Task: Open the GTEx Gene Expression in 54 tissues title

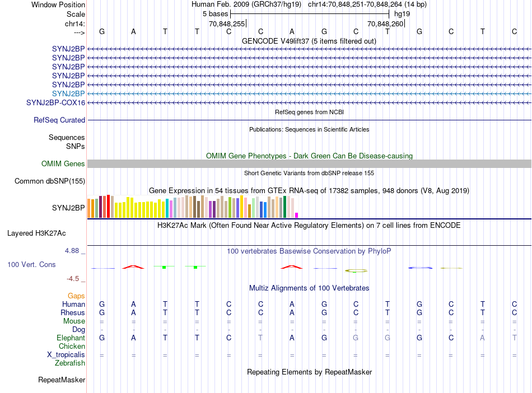Action: (309, 190)
